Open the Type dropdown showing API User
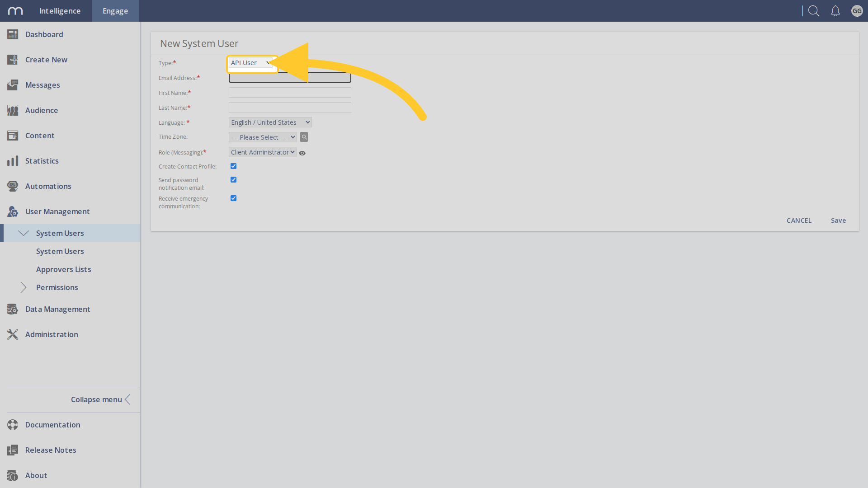Screen dimensions: 868x488 pyautogui.click(x=250, y=63)
